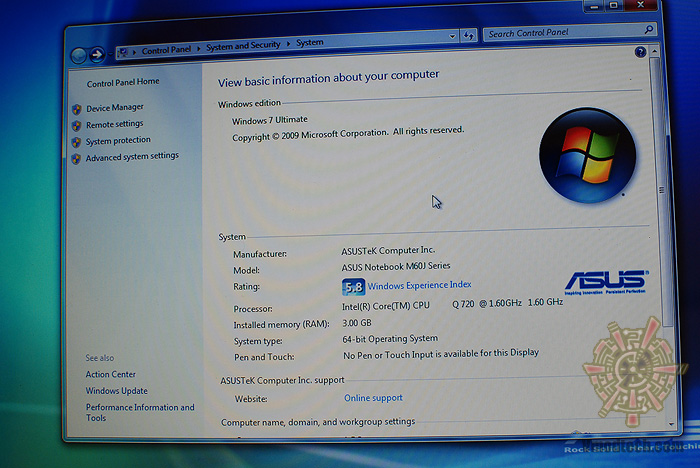Viewport: 700px width, 468px height.
Task: Click the Back navigation arrow button
Action: coord(79,56)
